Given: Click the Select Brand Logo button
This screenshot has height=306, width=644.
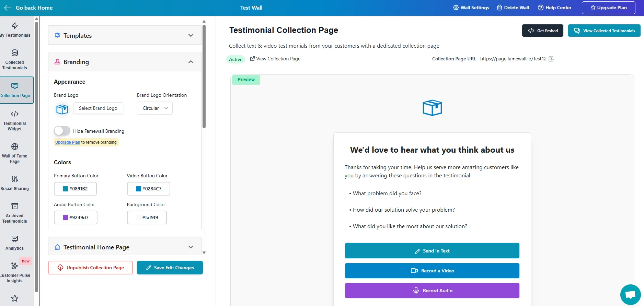Looking at the screenshot, I should (98, 108).
